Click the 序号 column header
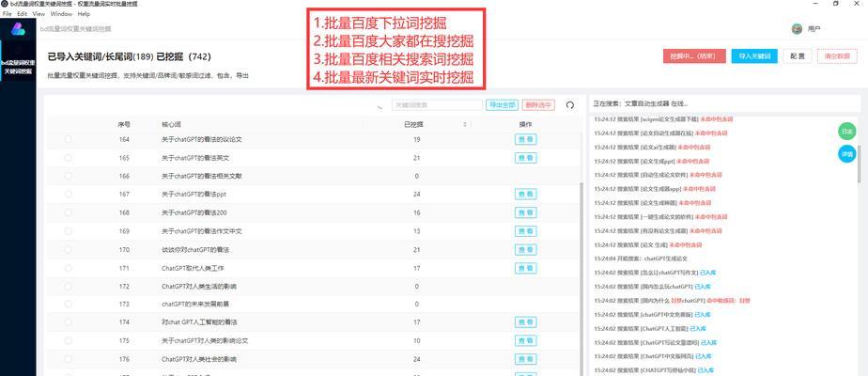Viewport: 868px width, 376px height. tap(123, 125)
